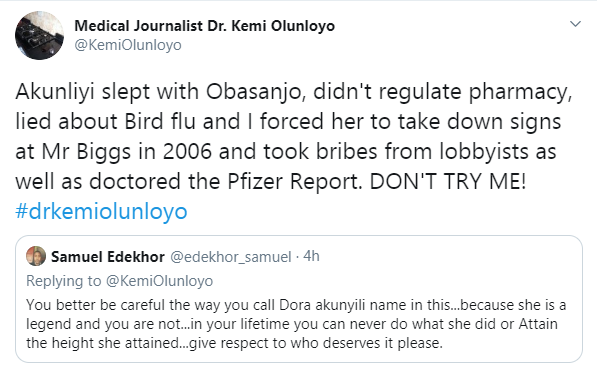This screenshot has height=378, width=597.
Task: Open the tweet options chevron menu
Action: point(575,24)
